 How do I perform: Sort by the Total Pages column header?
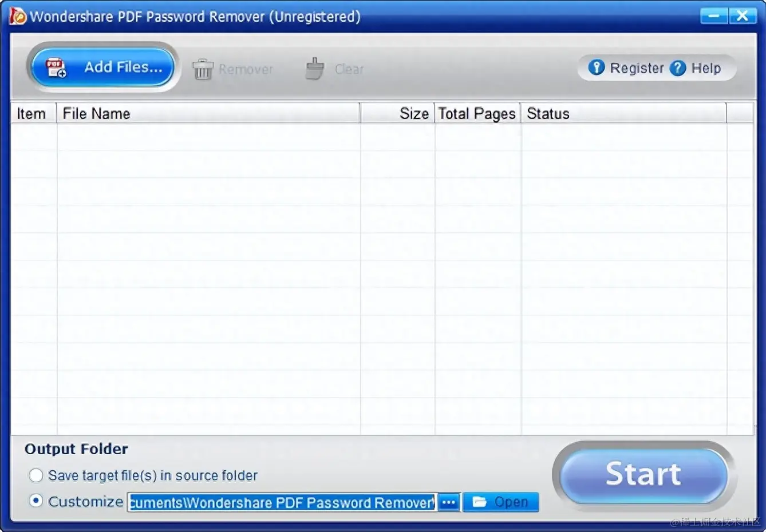click(x=477, y=113)
